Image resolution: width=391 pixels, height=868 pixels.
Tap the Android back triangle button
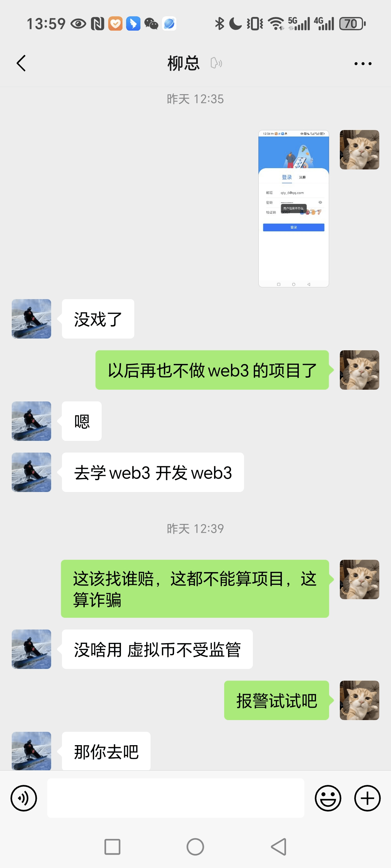279,846
